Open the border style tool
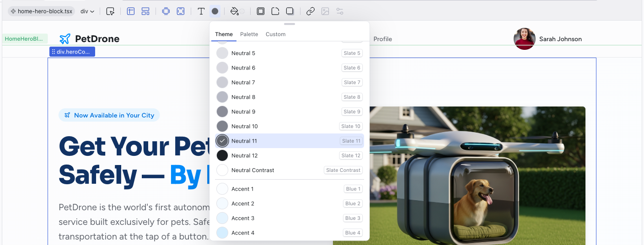This screenshot has height=245, width=644. (x=261, y=11)
